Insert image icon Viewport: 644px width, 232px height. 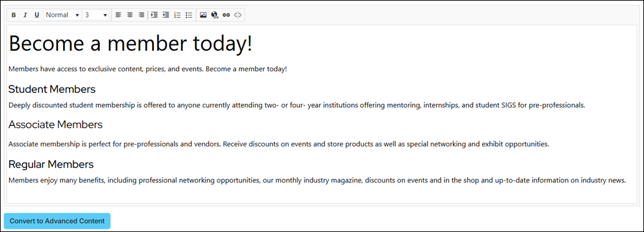pyautogui.click(x=203, y=15)
